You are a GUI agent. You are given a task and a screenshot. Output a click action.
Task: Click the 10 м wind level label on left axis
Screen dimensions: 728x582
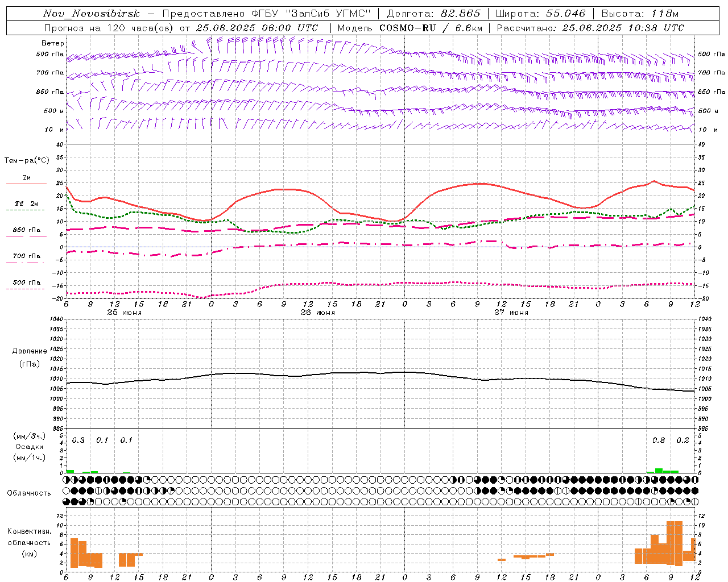(x=55, y=130)
